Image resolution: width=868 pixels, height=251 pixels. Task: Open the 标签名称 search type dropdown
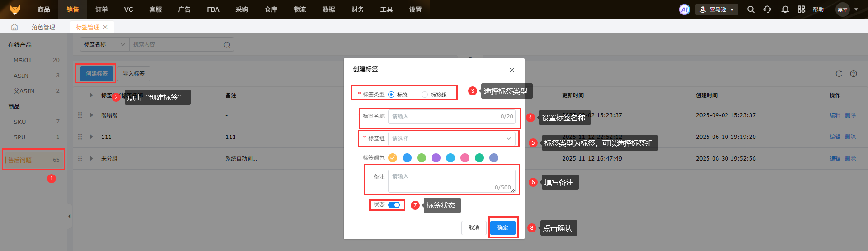point(105,44)
